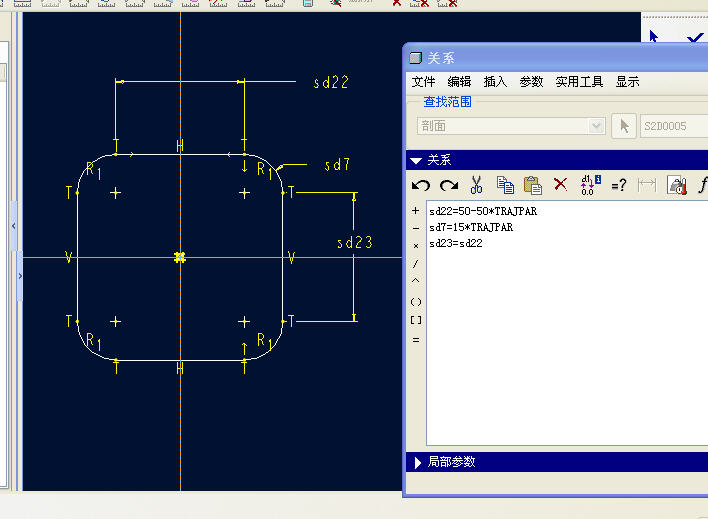Screen dimensions: 708x519
Task: Open the 显示 menu
Action: pos(627,82)
